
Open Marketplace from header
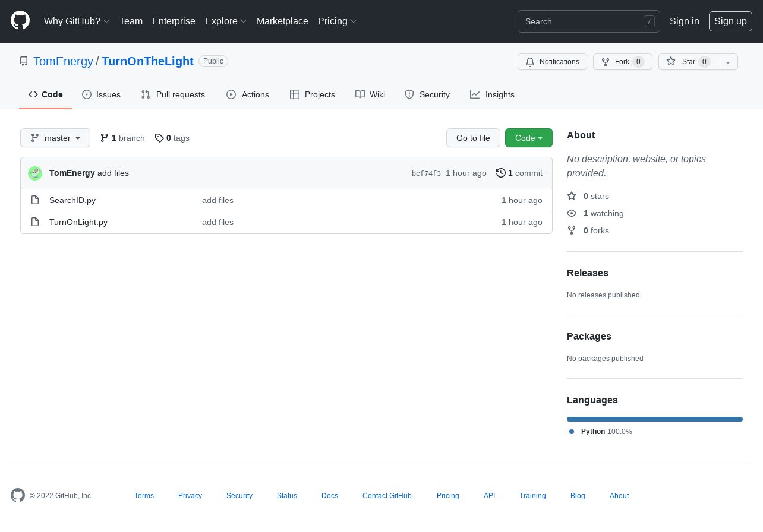point(282,21)
